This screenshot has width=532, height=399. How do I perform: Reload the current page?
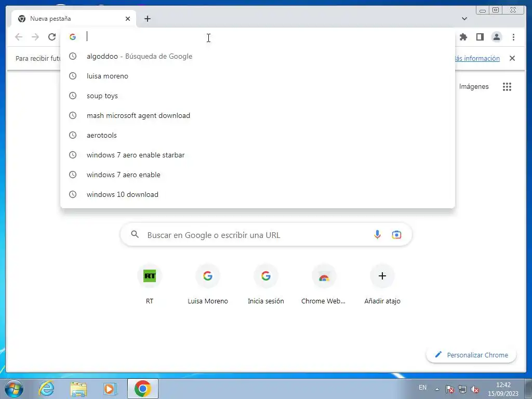(52, 37)
